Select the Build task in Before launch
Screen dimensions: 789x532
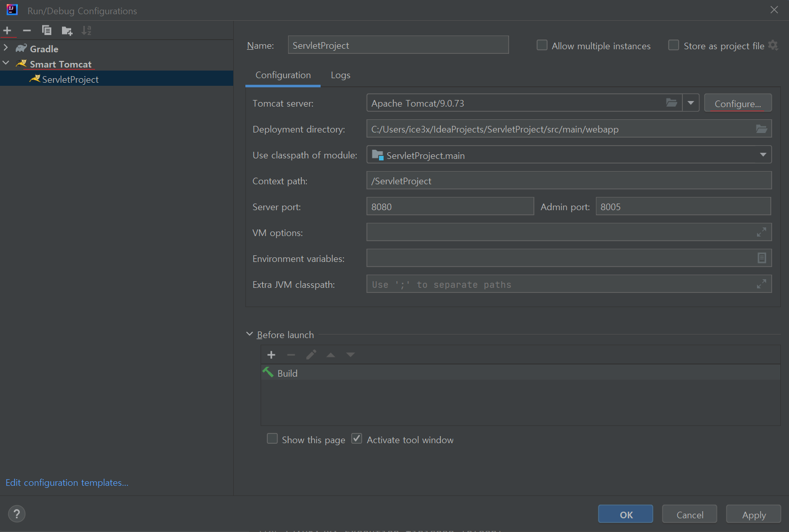click(x=521, y=373)
